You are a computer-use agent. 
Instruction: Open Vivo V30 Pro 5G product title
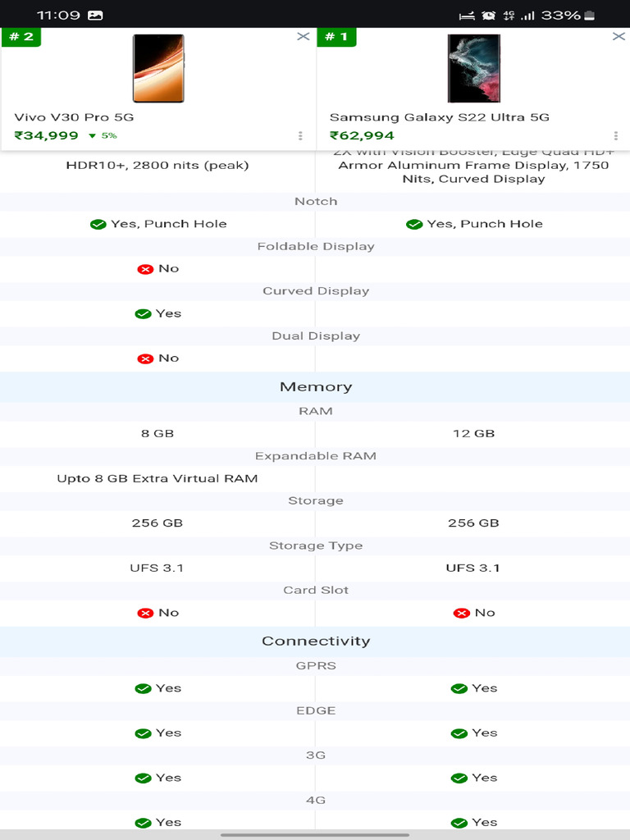coord(74,117)
